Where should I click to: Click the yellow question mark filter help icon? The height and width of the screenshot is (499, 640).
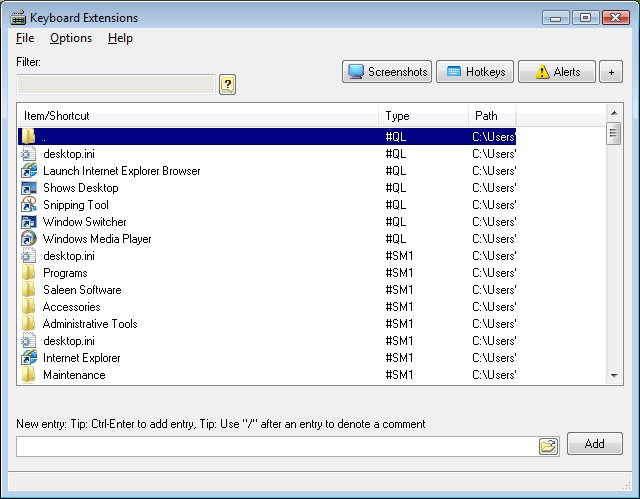pyautogui.click(x=227, y=84)
